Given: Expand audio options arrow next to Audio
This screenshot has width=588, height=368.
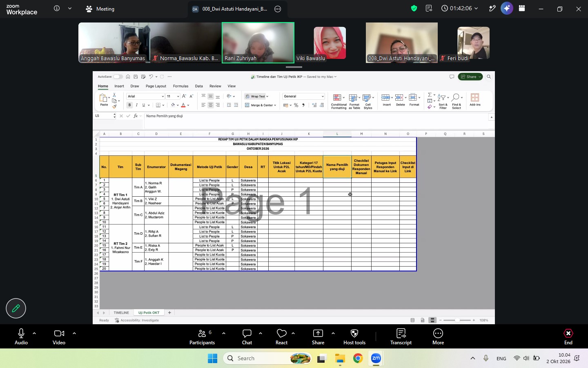Looking at the screenshot, I should click(x=34, y=333).
